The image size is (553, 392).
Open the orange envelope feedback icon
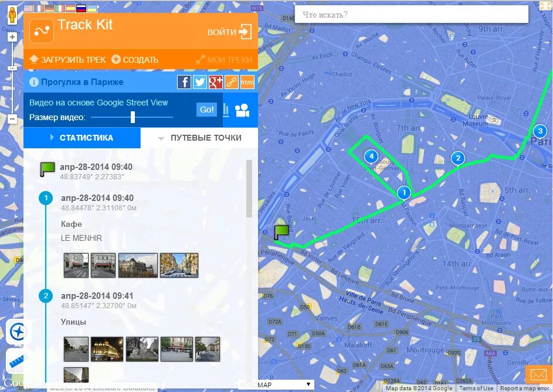[538, 374]
